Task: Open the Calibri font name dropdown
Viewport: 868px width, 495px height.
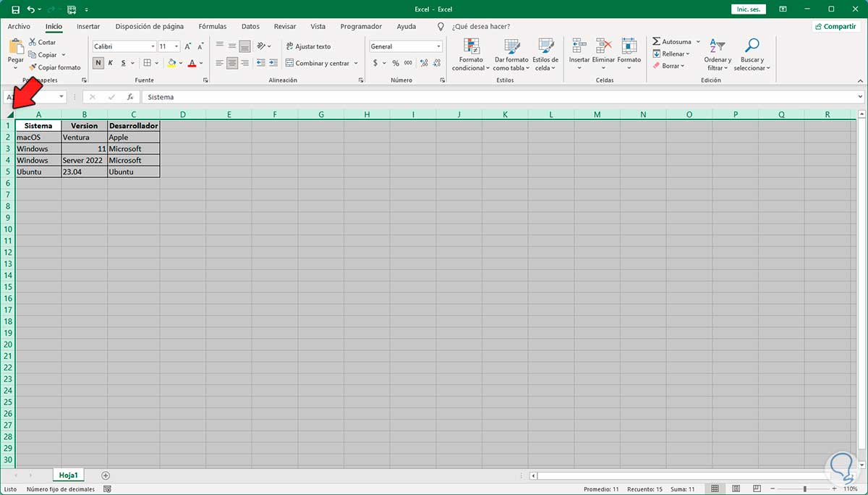Action: click(152, 46)
